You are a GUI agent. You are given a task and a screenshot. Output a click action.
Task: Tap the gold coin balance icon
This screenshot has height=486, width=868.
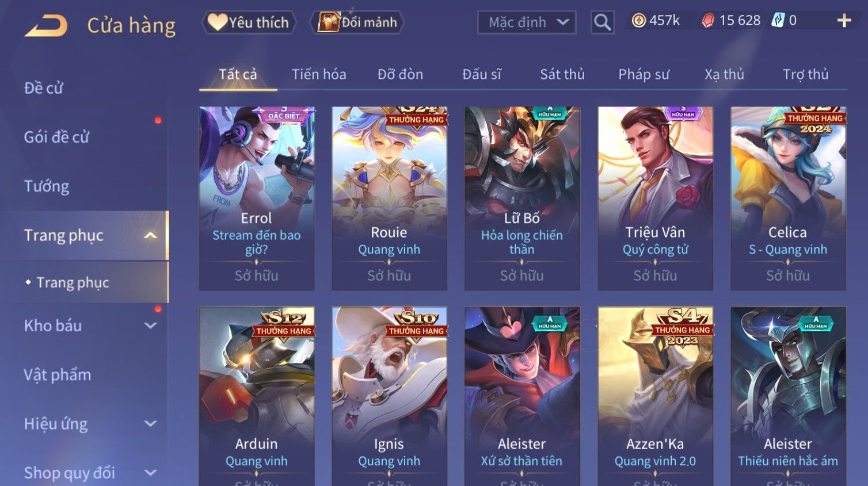pyautogui.click(x=638, y=21)
